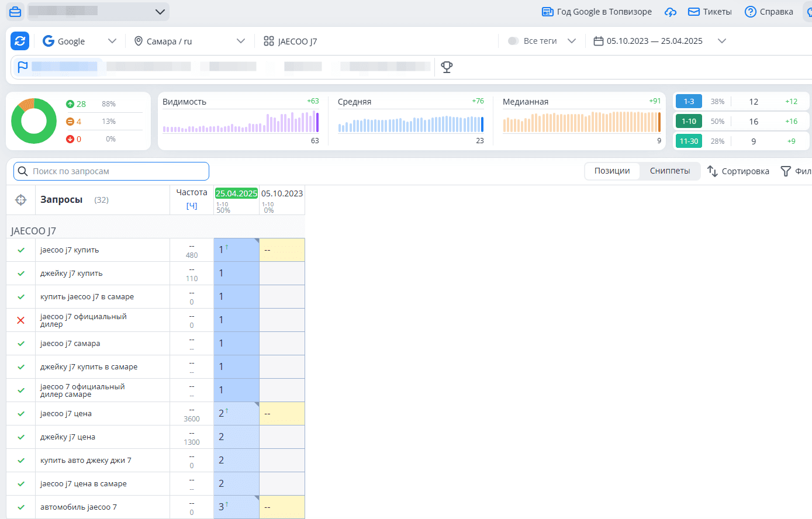Screen dimensions: 812x519
Task: Click the green donut dynamics chart
Action: pos(34,121)
